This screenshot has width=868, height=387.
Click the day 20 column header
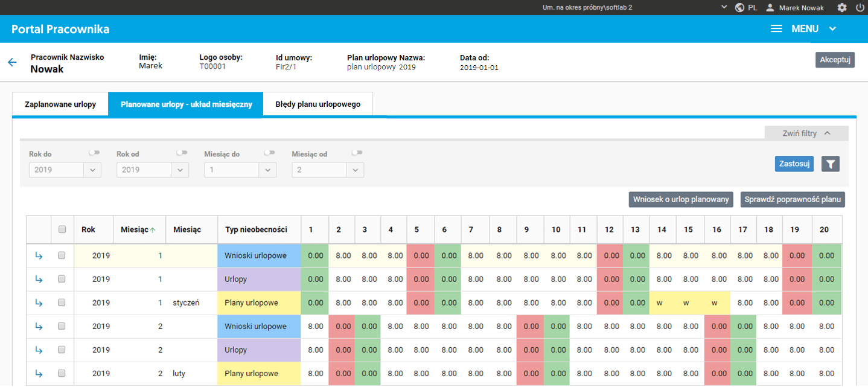tap(826, 229)
